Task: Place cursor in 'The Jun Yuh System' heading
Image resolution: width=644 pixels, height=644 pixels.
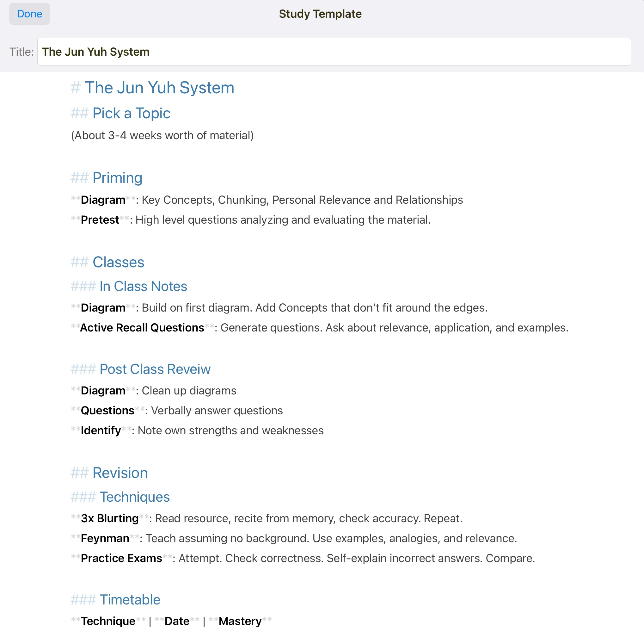Action: (159, 88)
